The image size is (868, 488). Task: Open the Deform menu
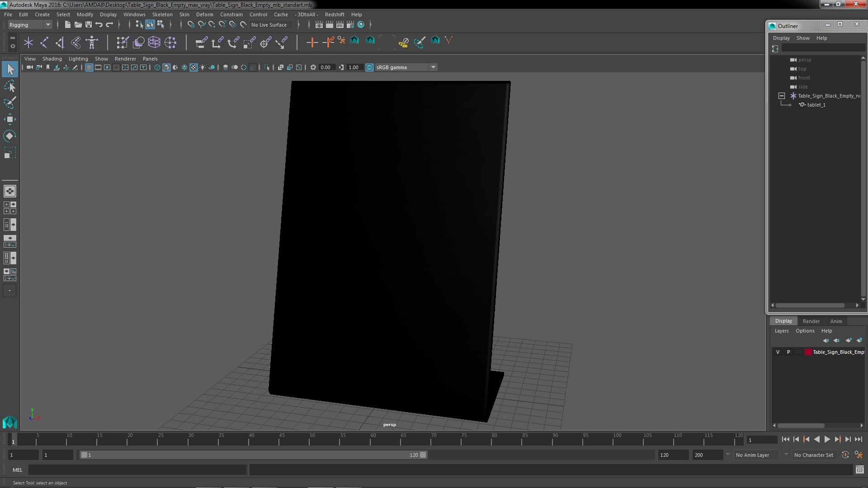click(x=204, y=14)
